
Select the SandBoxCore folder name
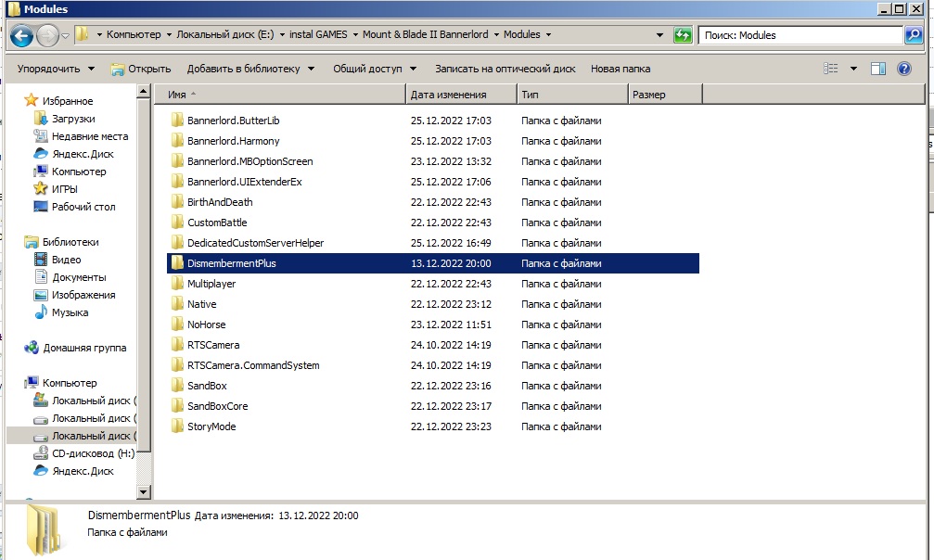[x=217, y=406]
